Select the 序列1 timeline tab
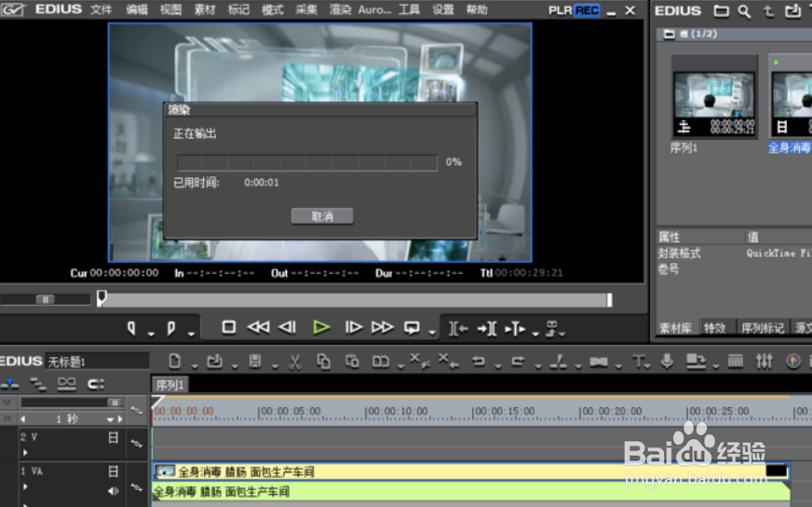 (169, 385)
